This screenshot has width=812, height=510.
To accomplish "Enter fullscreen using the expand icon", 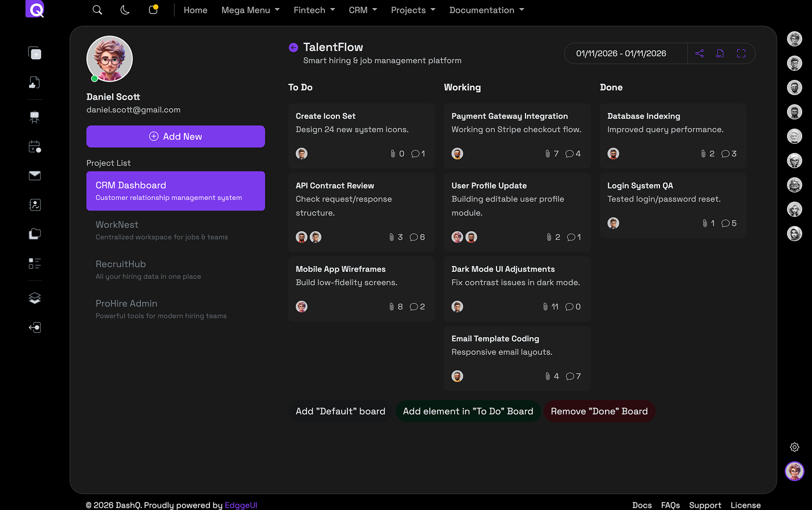I will (741, 53).
